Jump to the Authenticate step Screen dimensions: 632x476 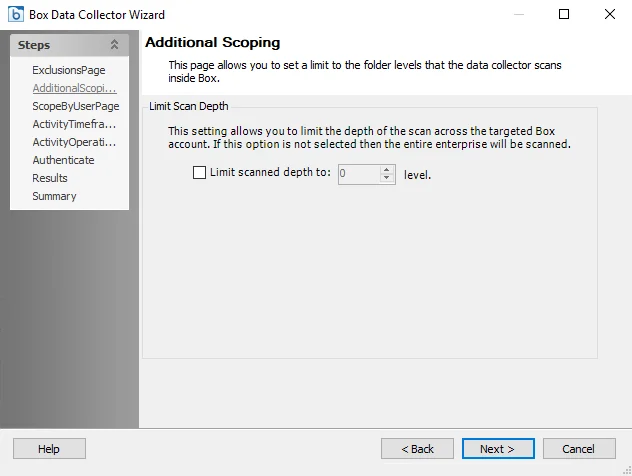(63, 160)
